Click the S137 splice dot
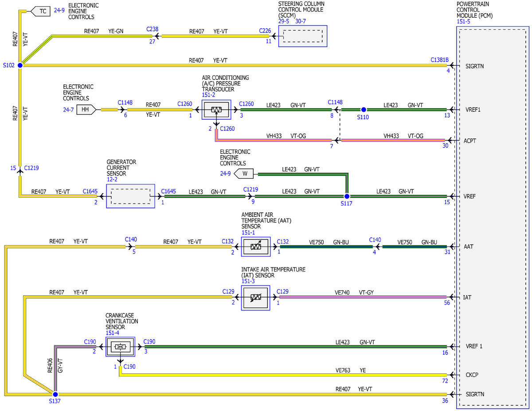 pos(55,394)
